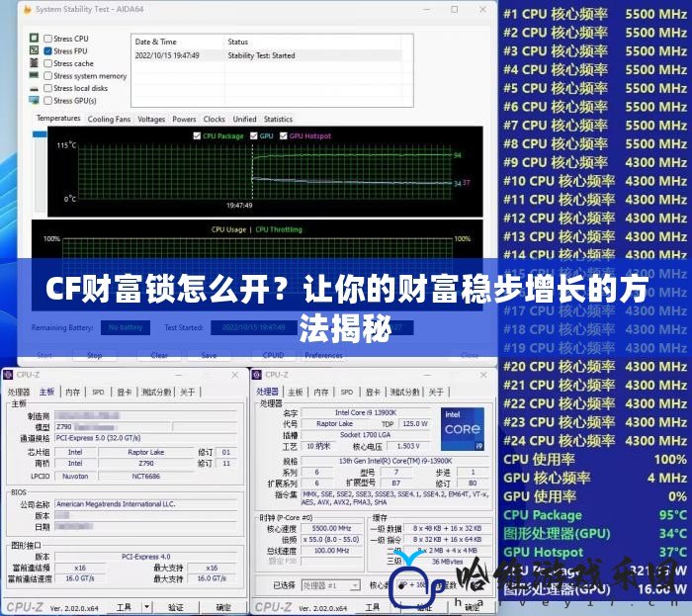Enable the Stress GPU(s) checkbox

point(48,100)
